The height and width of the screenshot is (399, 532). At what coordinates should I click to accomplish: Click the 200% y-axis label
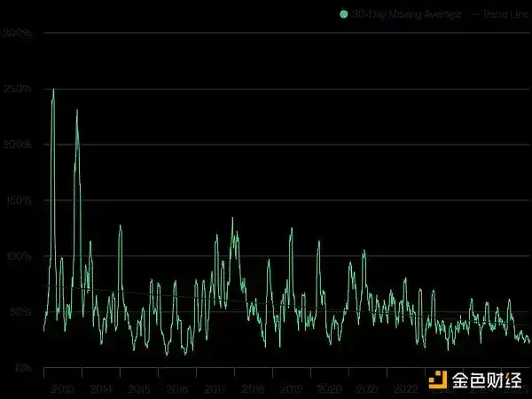(x=18, y=145)
